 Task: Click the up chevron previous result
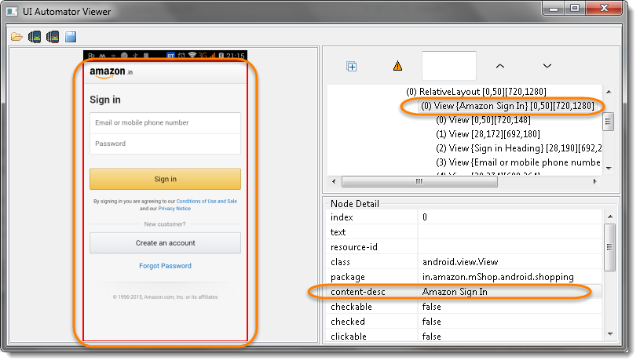[500, 66]
